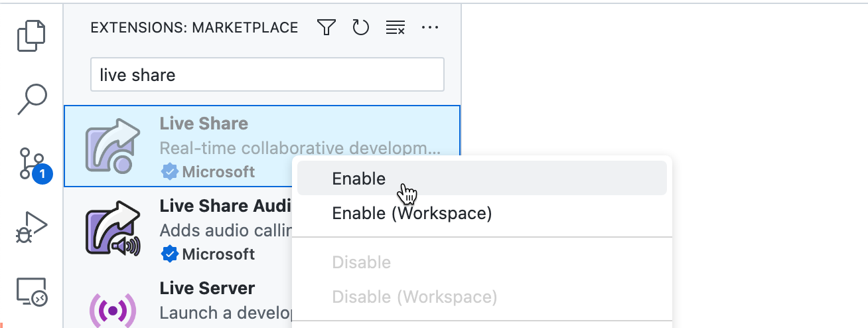Open the Search view icon

pos(32,100)
